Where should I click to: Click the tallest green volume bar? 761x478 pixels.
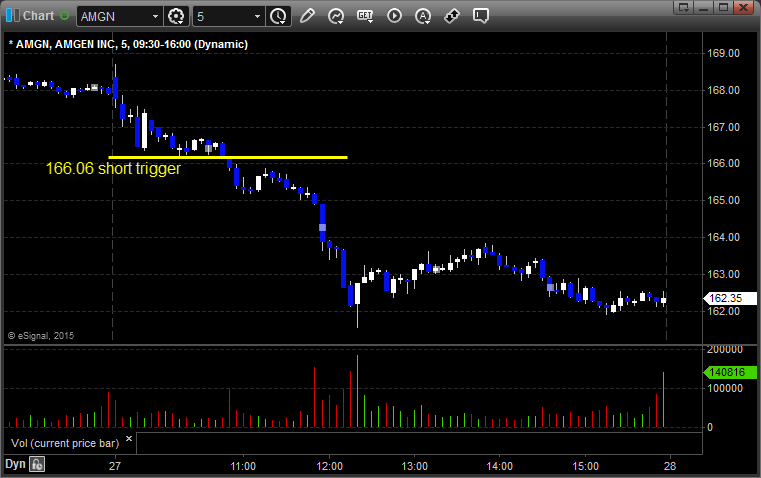click(x=357, y=391)
